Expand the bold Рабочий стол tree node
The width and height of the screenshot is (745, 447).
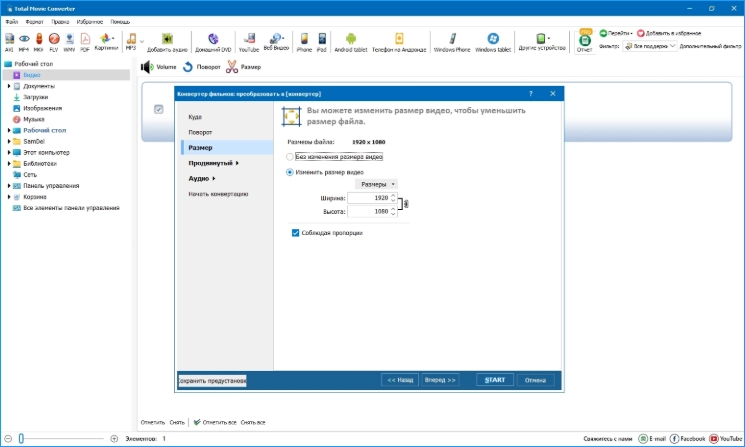(x=9, y=130)
